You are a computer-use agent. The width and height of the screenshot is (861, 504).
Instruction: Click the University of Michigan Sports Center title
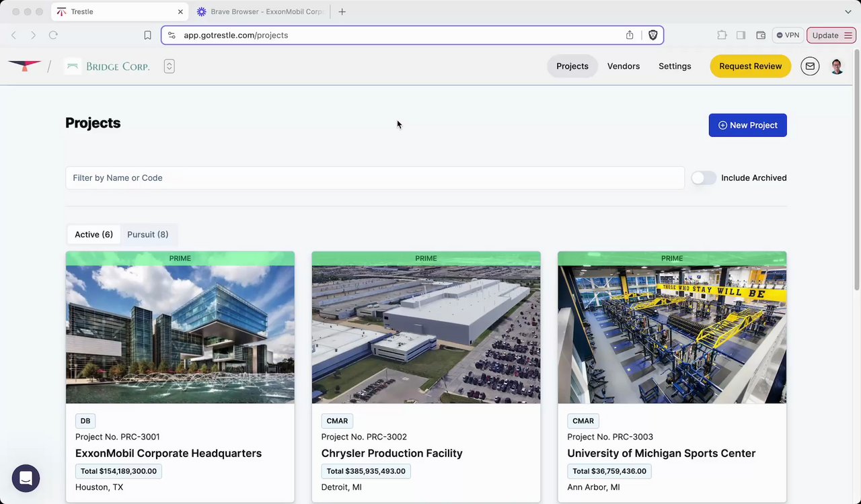click(661, 454)
